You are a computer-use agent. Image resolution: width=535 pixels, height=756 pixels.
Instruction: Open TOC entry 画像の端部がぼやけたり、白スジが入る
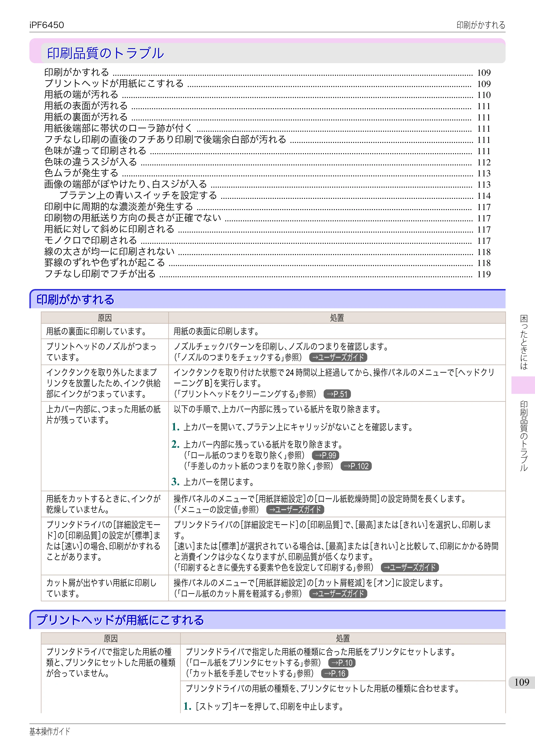[x=267, y=184]
